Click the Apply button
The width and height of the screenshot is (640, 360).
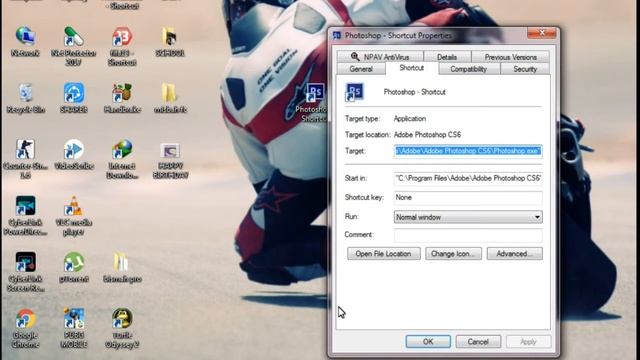coord(528,342)
